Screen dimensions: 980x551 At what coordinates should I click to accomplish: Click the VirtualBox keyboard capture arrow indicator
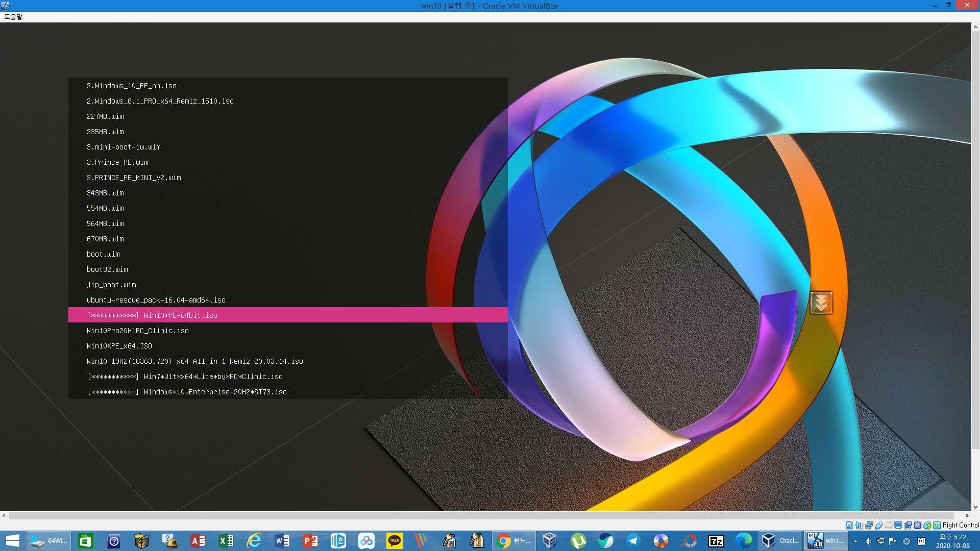pyautogui.click(x=937, y=525)
